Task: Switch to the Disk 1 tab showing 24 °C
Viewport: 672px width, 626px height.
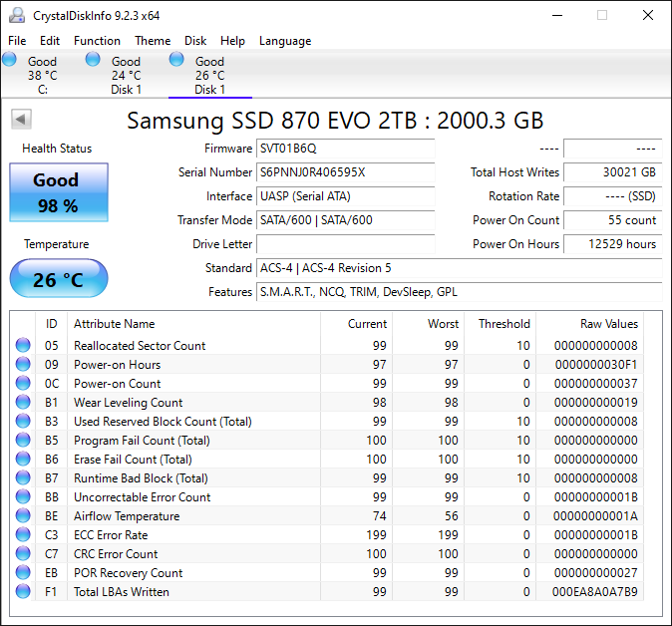Action: [x=126, y=75]
